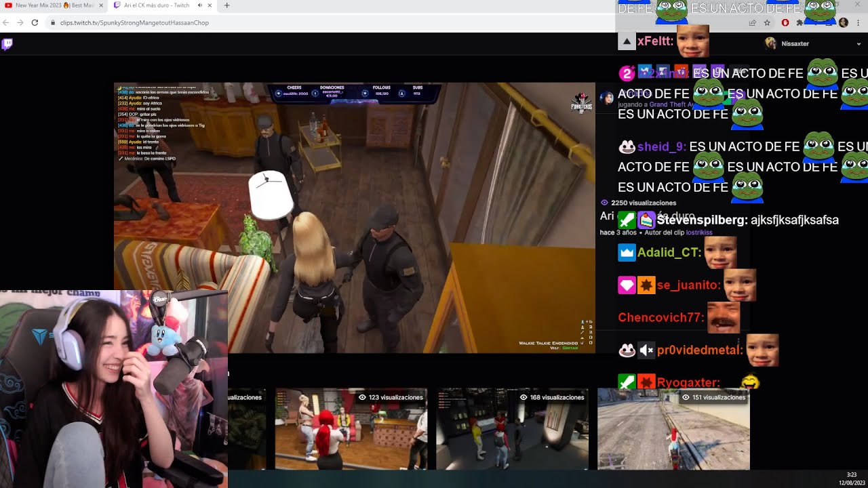Click the green sword badge beside Ryogaxter
868x488 pixels.
click(x=627, y=383)
